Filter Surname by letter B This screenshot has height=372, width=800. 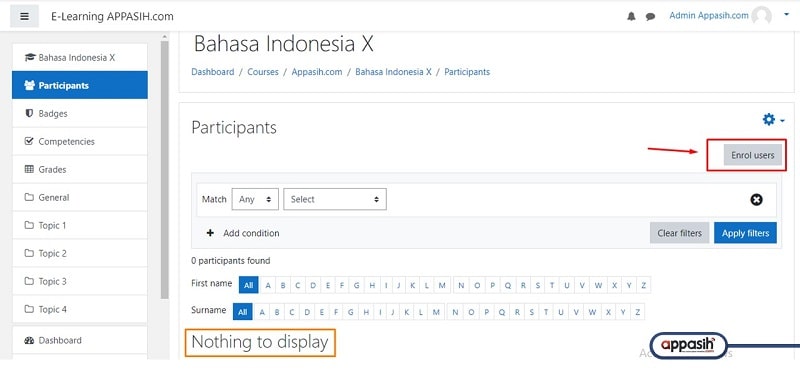coord(277,312)
